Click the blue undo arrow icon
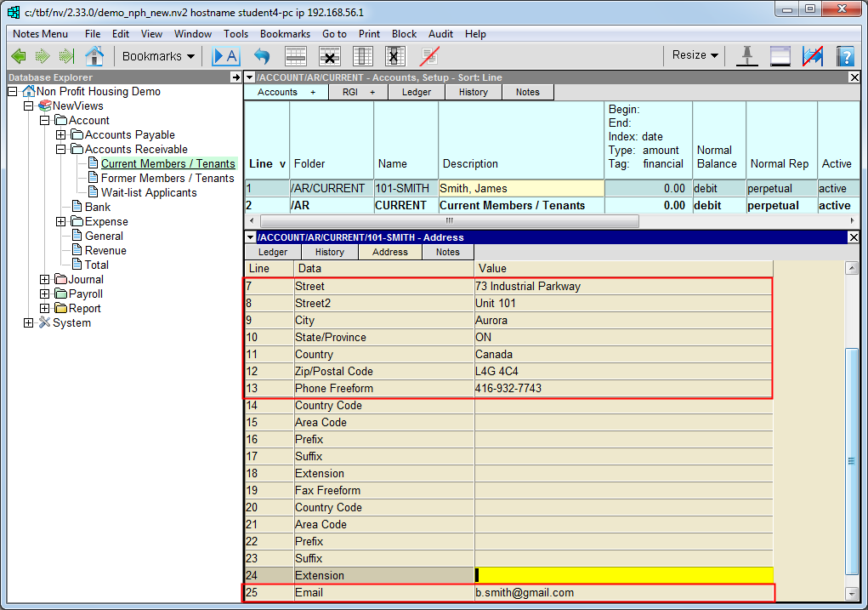This screenshot has width=868, height=610. pos(262,56)
